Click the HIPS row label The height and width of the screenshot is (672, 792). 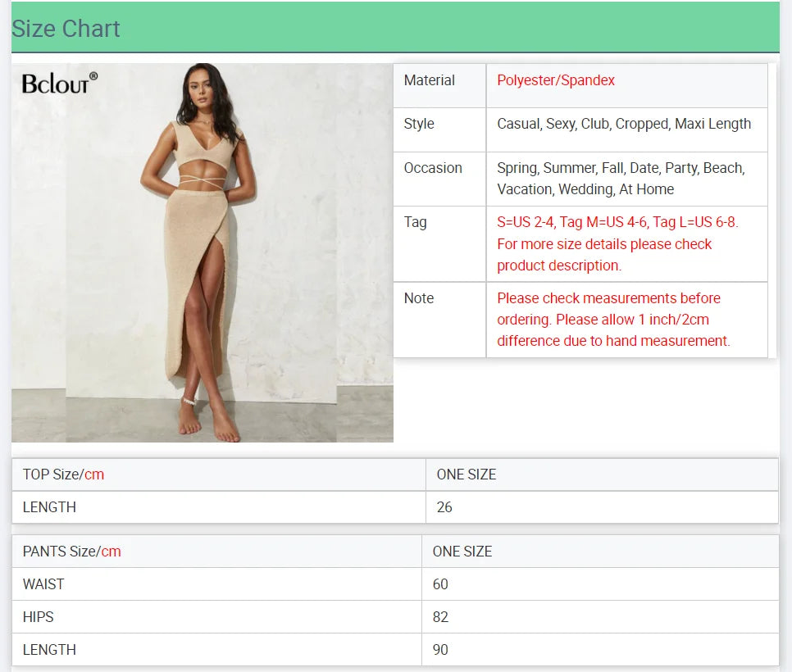tap(38, 617)
